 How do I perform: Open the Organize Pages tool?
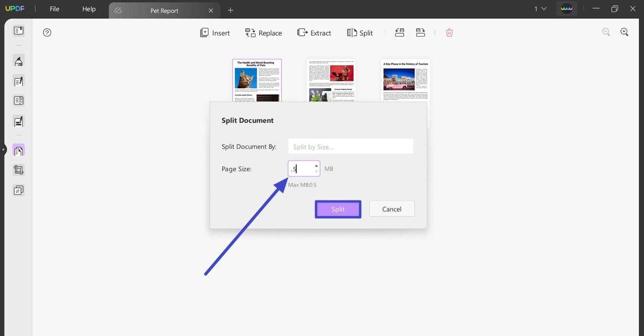18,149
